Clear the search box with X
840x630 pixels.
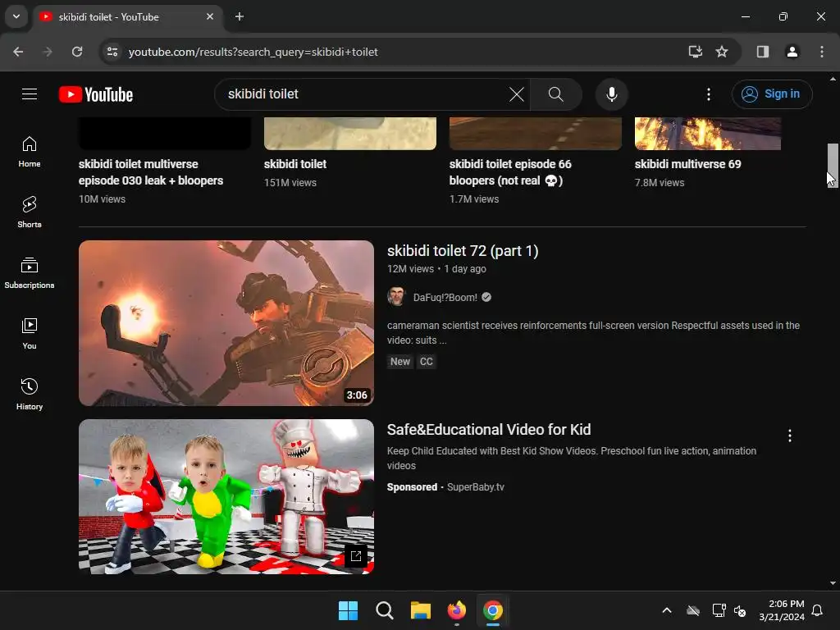pos(517,94)
